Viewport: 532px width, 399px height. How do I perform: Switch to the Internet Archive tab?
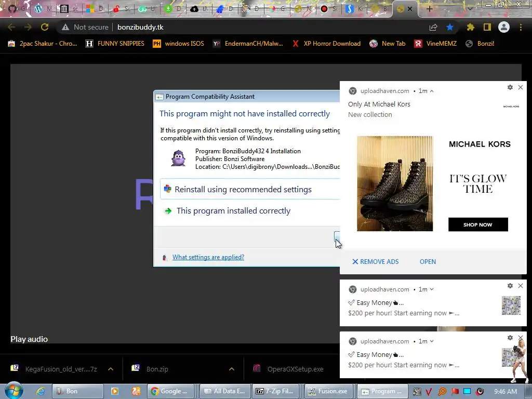69,9
